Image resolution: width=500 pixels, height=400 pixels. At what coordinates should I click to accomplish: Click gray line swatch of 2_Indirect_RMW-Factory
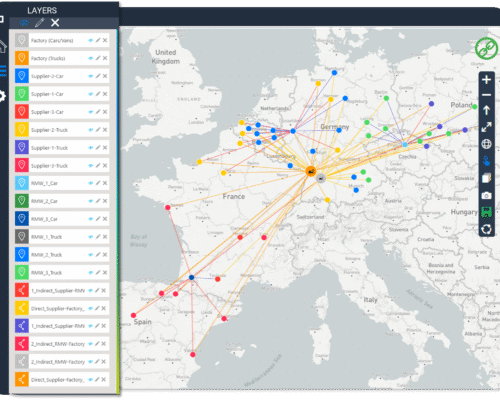click(x=22, y=362)
